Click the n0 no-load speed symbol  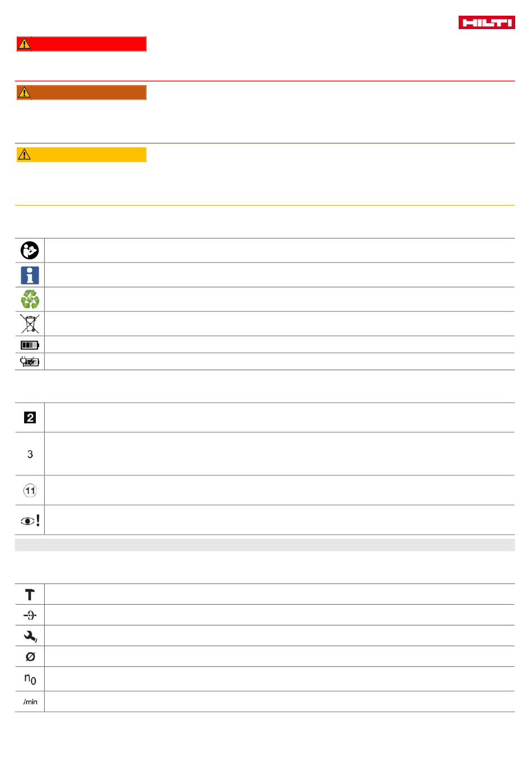(30, 679)
